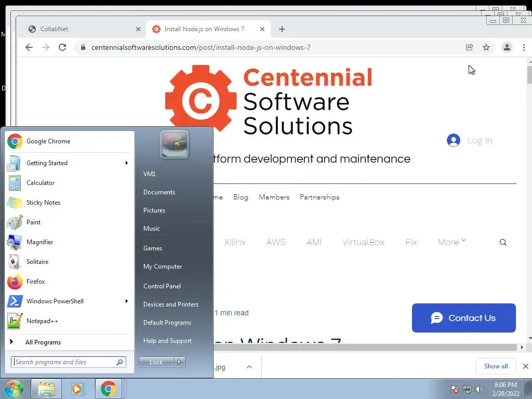Switch to Chrome via its taskbar icon

point(108,389)
